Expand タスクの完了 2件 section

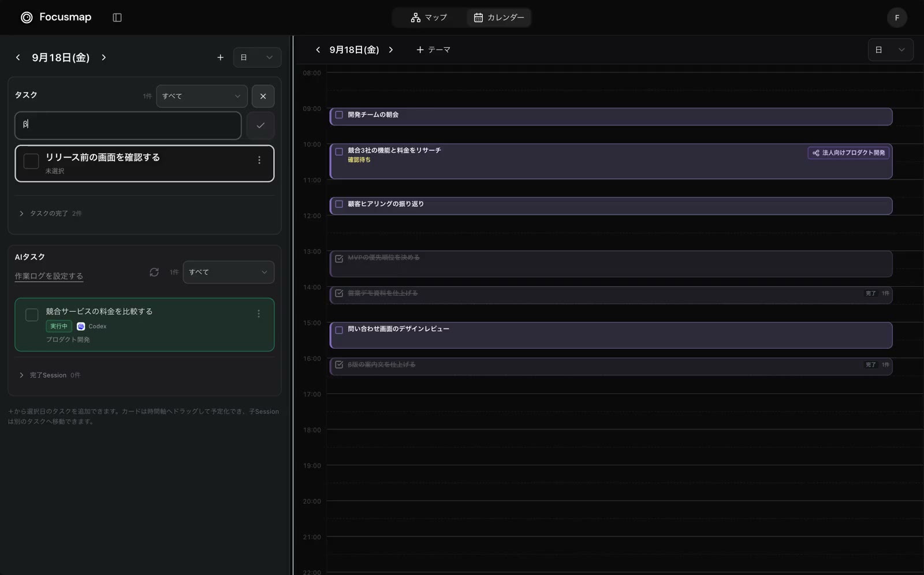click(50, 214)
